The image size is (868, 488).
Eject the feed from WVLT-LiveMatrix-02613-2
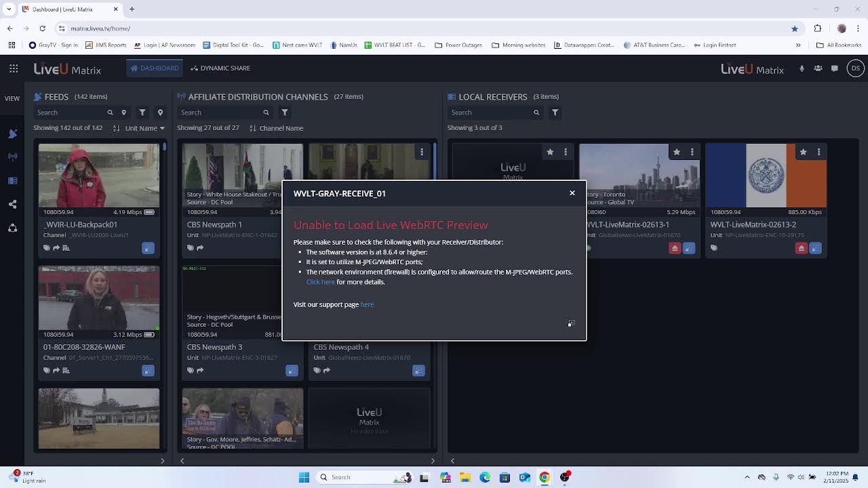(x=802, y=248)
